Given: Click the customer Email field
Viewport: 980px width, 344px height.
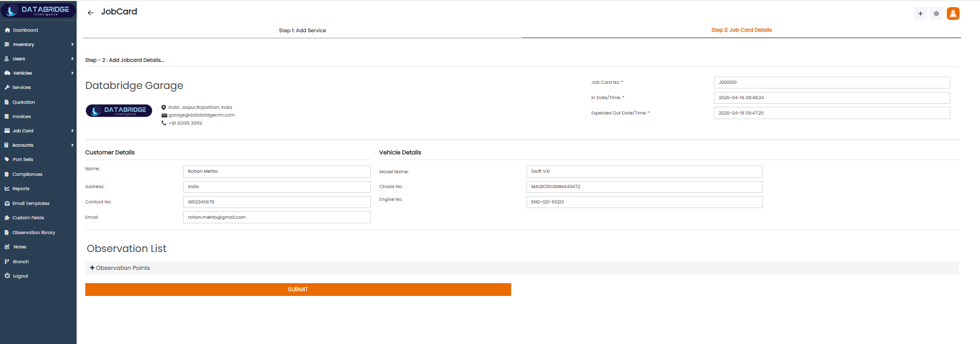Looking at the screenshot, I should (277, 217).
